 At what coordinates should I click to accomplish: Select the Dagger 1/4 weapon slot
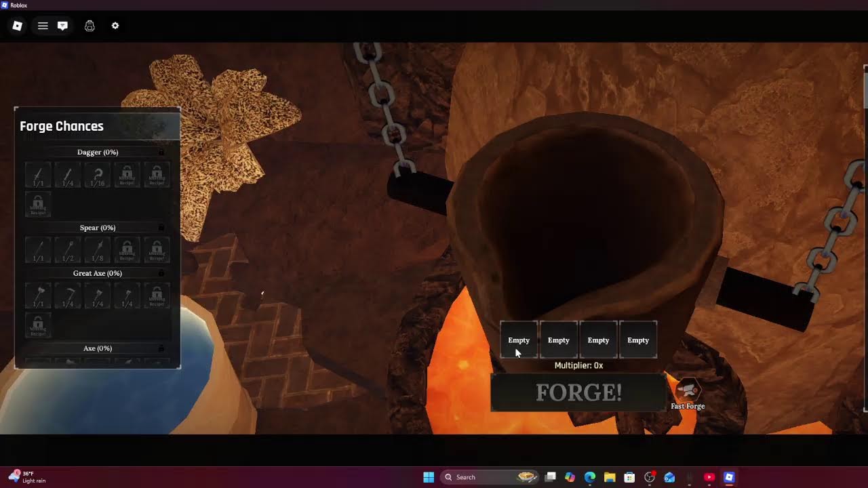tap(68, 175)
